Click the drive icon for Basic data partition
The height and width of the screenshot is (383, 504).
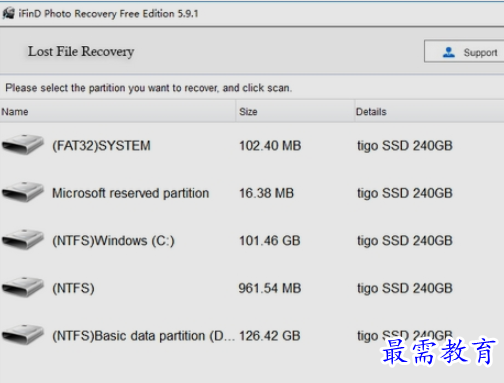click(23, 334)
